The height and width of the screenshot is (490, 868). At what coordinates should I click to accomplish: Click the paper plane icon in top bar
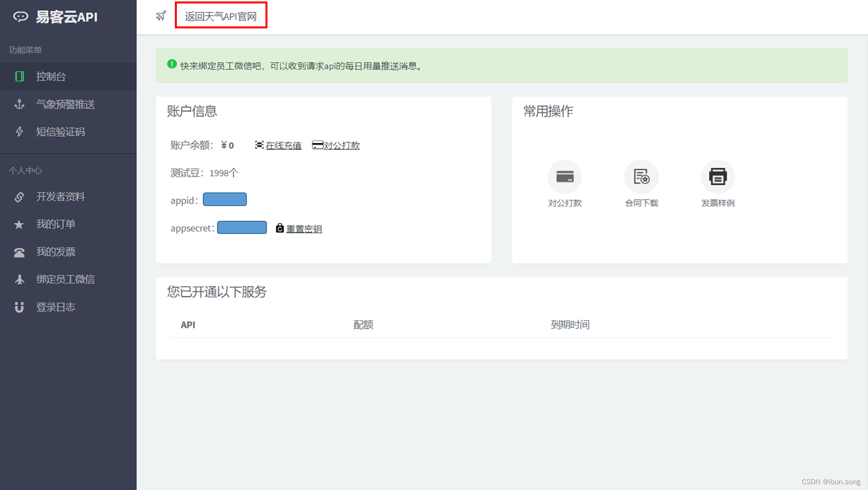tap(161, 16)
